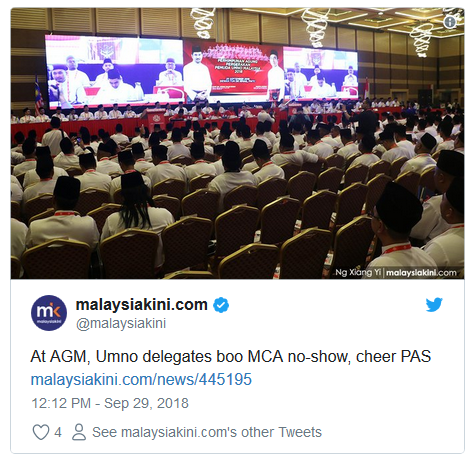The height and width of the screenshot is (461, 476).
Task: Click the left projection screen in photo
Action: [114, 71]
